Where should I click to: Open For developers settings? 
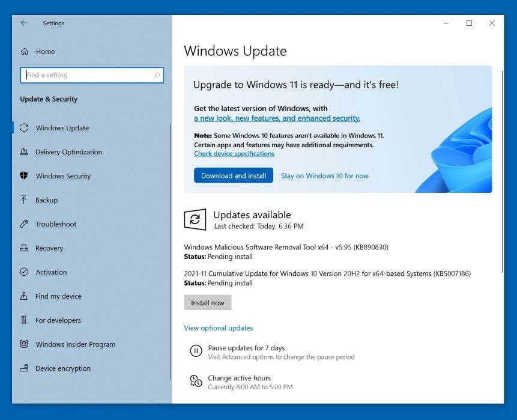click(x=58, y=320)
